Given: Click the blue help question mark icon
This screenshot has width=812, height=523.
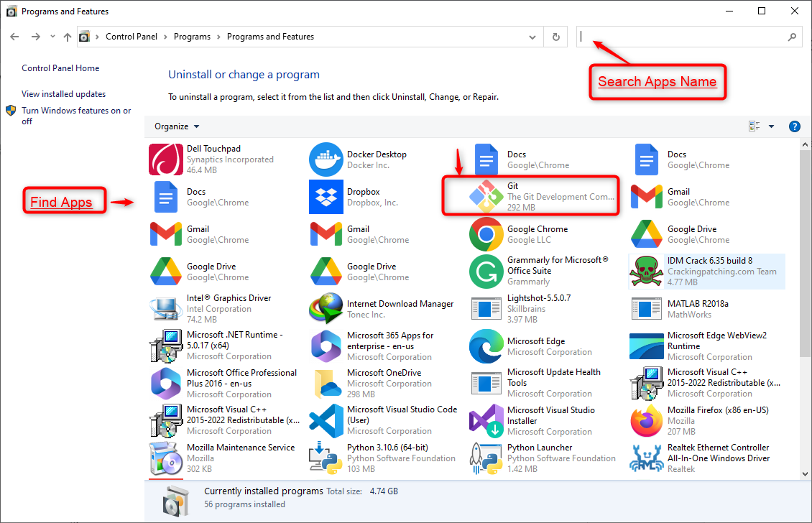Looking at the screenshot, I should point(794,126).
